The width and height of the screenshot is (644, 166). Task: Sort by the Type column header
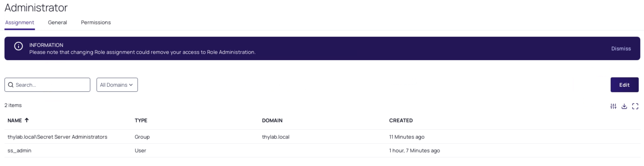[x=141, y=120]
